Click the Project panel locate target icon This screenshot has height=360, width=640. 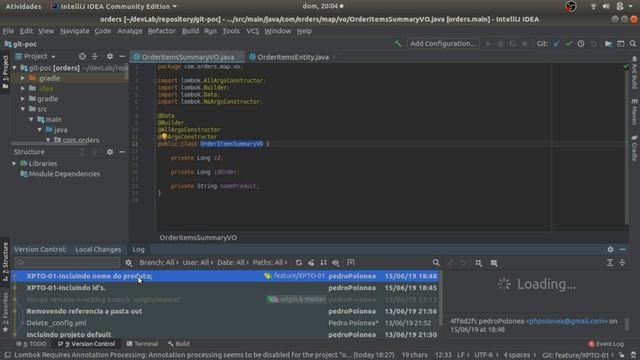(x=82, y=56)
